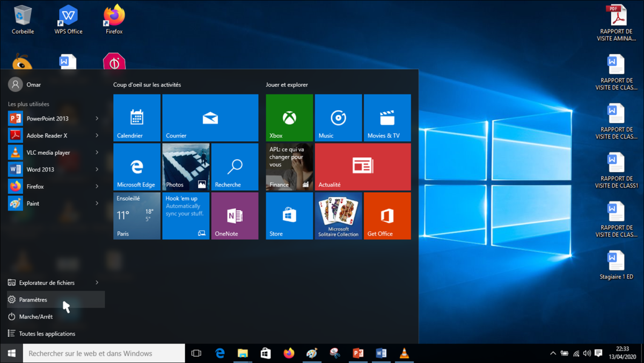Viewport: 644px width, 363px height.
Task: Open Adobe Reader X from most used
Action: 55,135
